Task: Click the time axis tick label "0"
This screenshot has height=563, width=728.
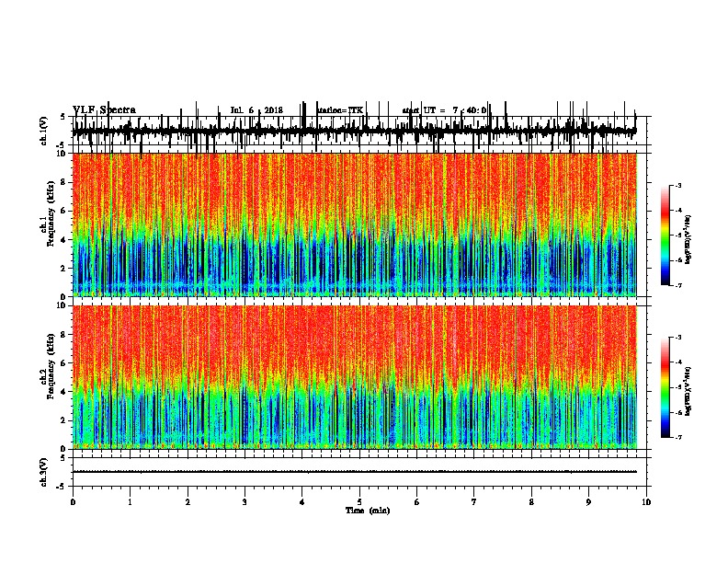Action: [x=73, y=502]
